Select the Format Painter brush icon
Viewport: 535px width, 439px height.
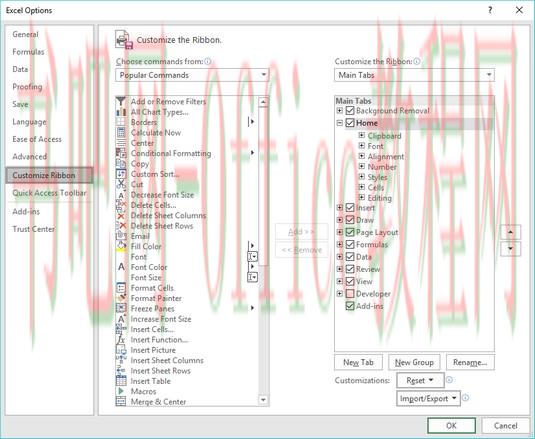(121, 298)
